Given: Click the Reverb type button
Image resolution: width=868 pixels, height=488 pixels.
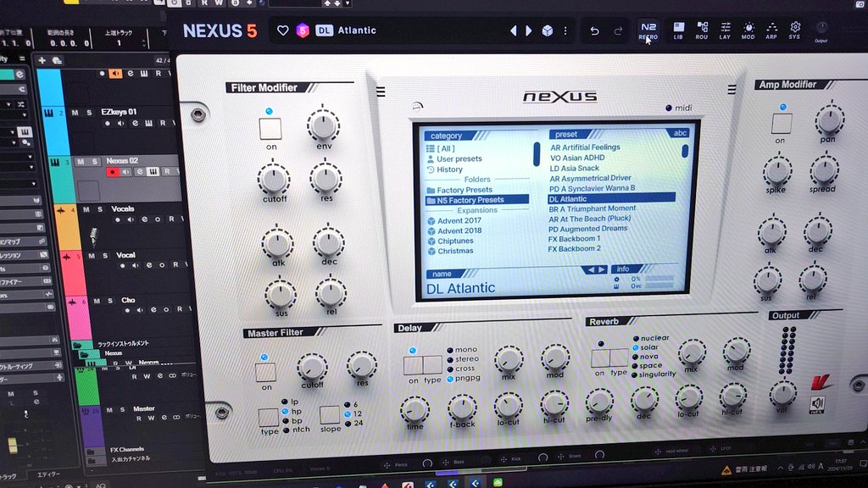Looking at the screenshot, I should point(619,358).
